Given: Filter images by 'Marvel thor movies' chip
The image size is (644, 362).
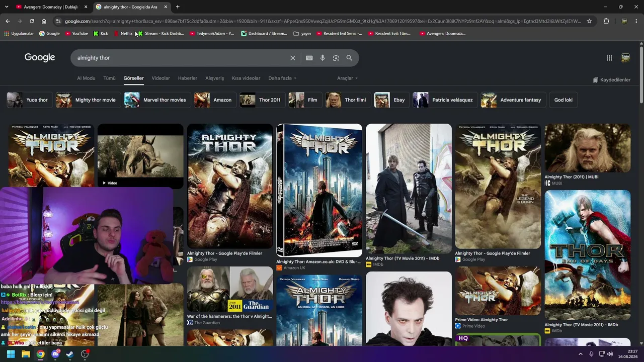Looking at the screenshot, I should 157,100.
